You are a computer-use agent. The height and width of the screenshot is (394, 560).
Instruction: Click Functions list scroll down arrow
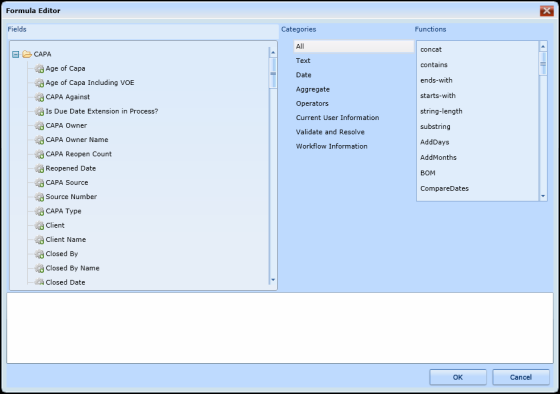tap(543, 196)
